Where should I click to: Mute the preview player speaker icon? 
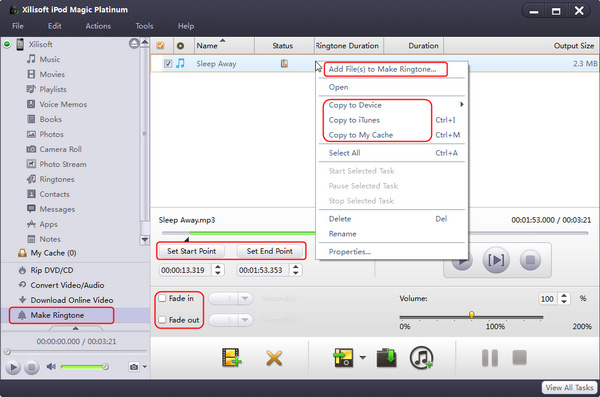click(51, 367)
